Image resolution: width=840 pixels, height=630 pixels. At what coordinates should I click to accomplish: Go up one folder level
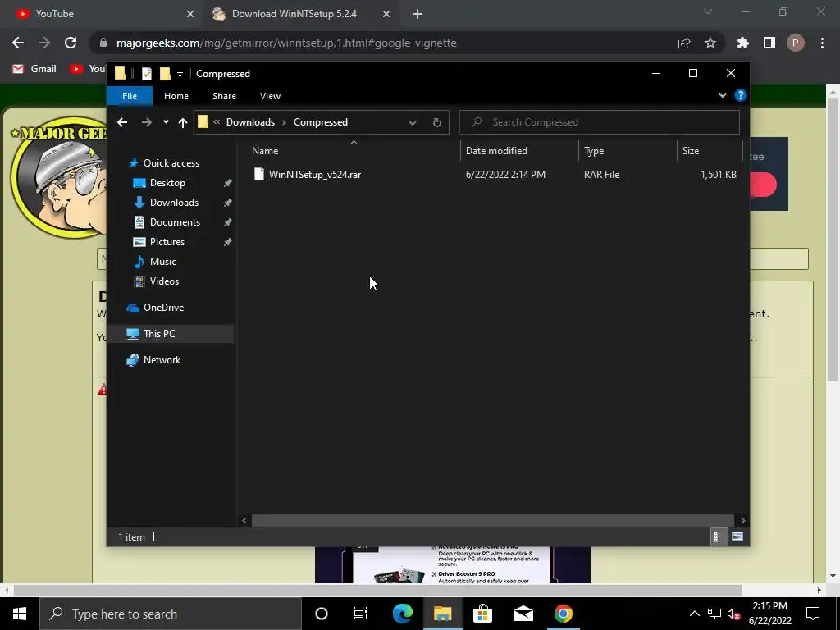[x=183, y=123]
